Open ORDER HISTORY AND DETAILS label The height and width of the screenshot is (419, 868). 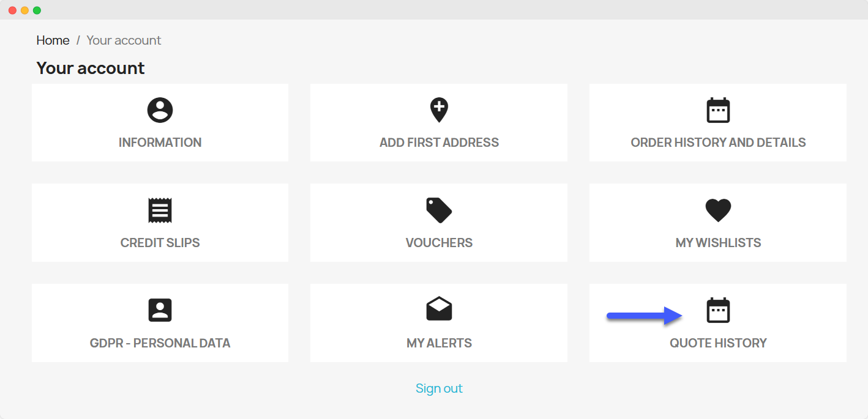click(718, 143)
